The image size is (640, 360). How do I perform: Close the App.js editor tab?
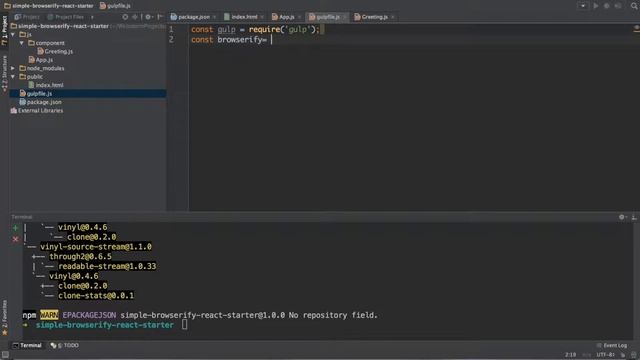[299, 17]
